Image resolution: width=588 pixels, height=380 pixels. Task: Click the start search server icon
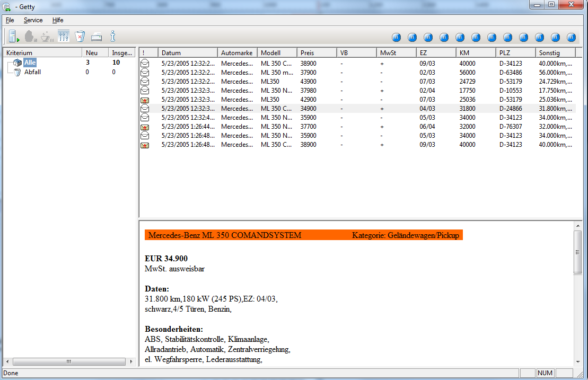coord(14,37)
